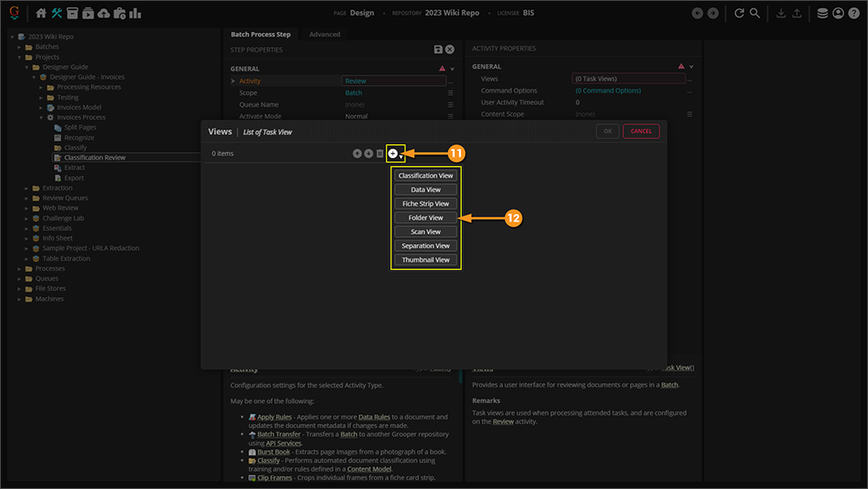
Task: Click the save icon in Step Properties
Action: 438,50
